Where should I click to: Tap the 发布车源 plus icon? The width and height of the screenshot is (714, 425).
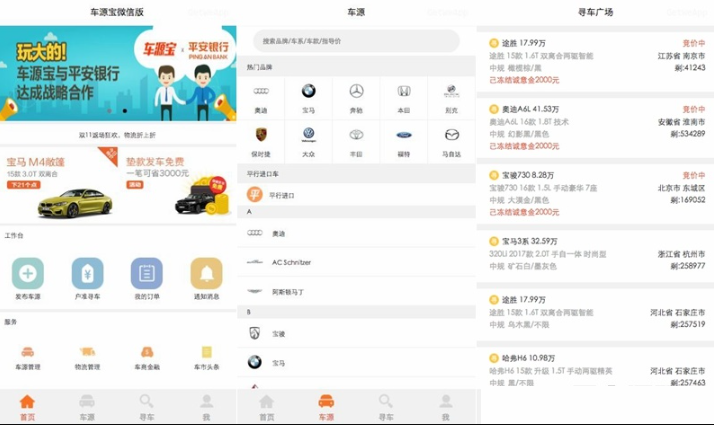coord(28,272)
